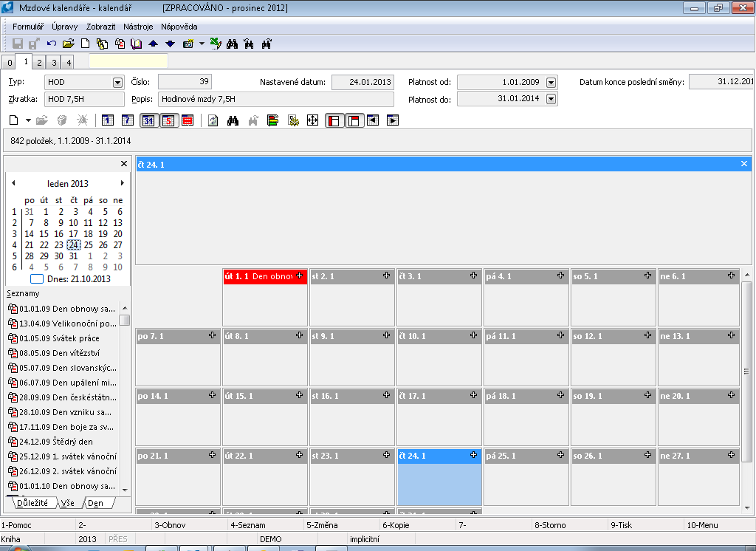Switch to tab 3
This screenshot has width=756, height=551.
(x=54, y=63)
